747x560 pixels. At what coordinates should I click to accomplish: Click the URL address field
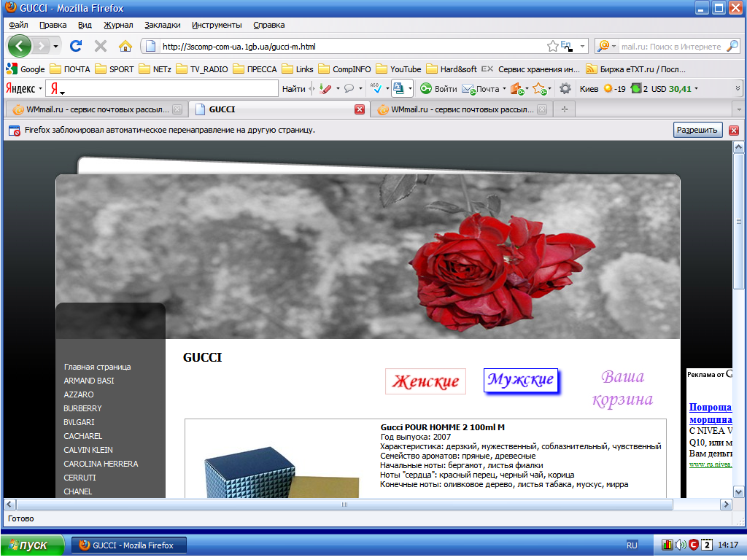click(x=352, y=46)
